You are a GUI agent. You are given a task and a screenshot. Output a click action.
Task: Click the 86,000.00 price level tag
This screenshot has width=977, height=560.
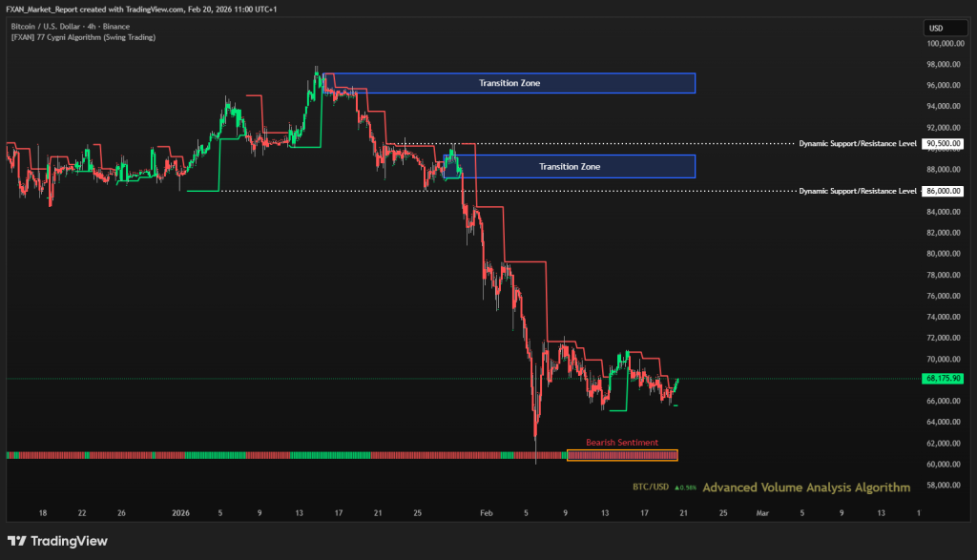click(x=942, y=191)
